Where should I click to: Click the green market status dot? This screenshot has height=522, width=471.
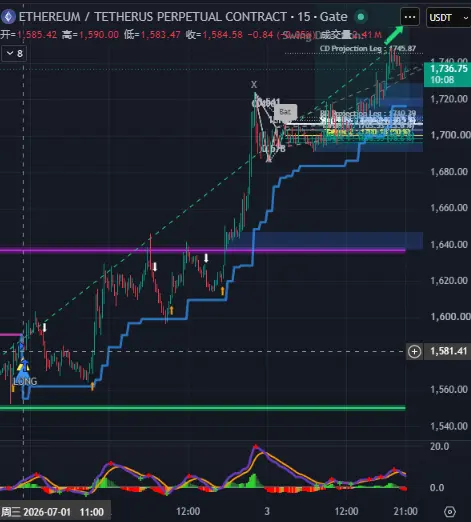point(361,16)
